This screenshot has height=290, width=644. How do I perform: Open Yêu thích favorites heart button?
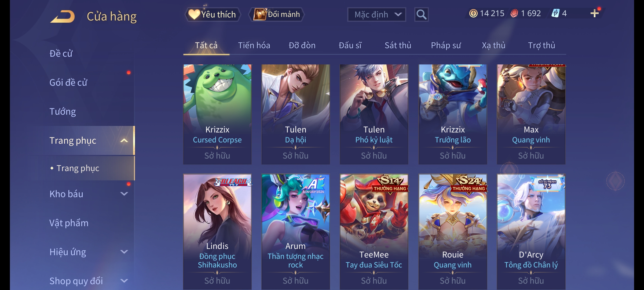(x=213, y=15)
